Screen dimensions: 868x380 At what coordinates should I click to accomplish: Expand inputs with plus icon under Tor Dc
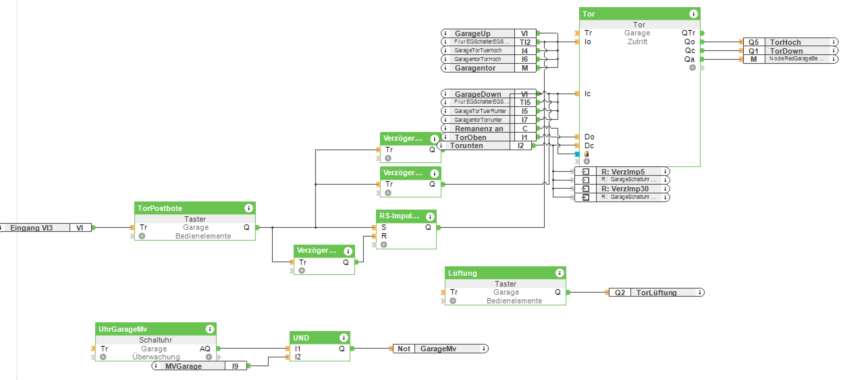point(587,162)
